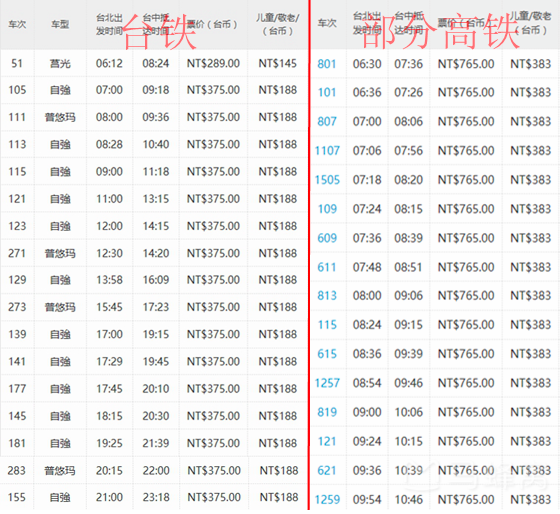
Task: Click train number 139 cell
Action: (17, 335)
